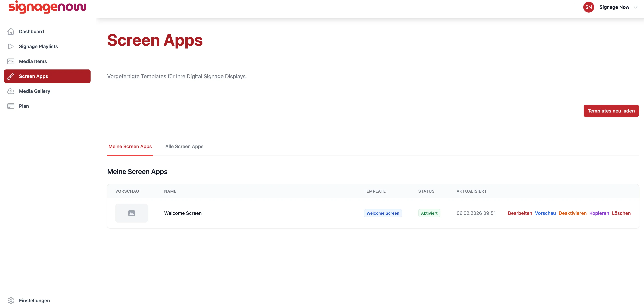Click the Media Gallery cloud upload icon
Image resolution: width=644 pixels, height=307 pixels.
coord(11,91)
